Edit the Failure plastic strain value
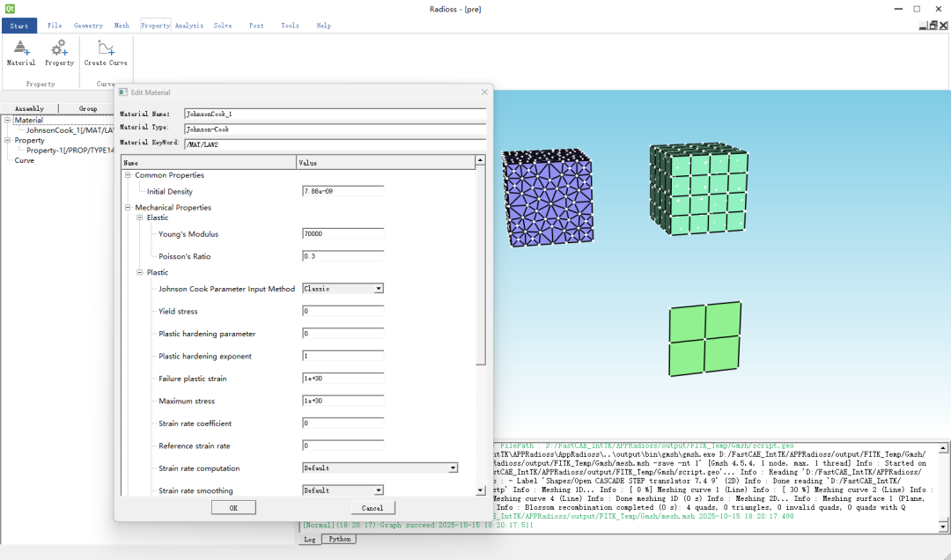Screen dimensions: 951x560 pos(343,379)
